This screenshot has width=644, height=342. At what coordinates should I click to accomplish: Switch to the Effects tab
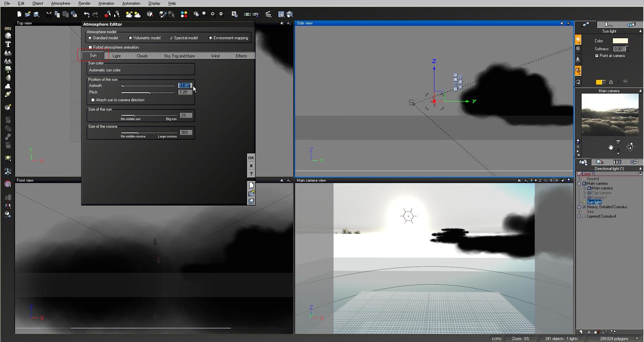[x=241, y=56]
